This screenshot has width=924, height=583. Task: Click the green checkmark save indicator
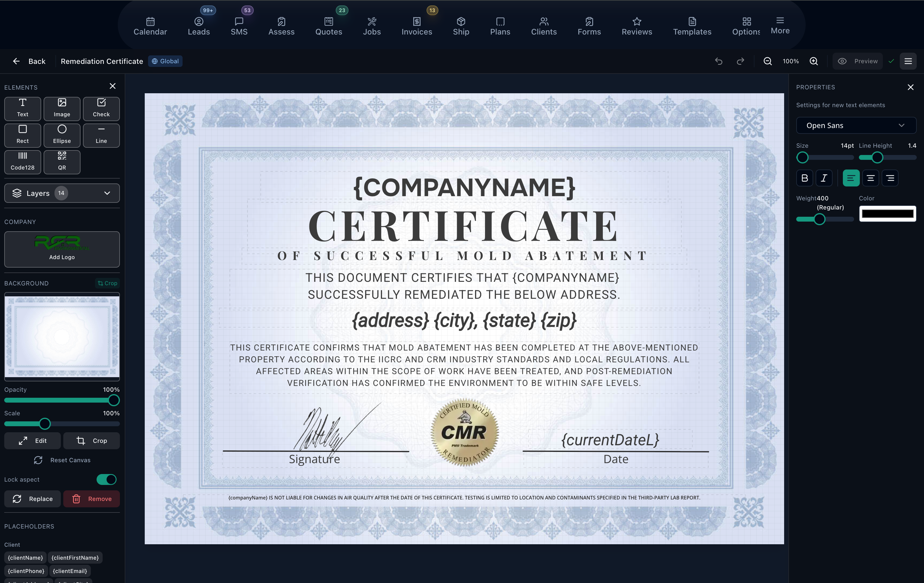point(891,61)
